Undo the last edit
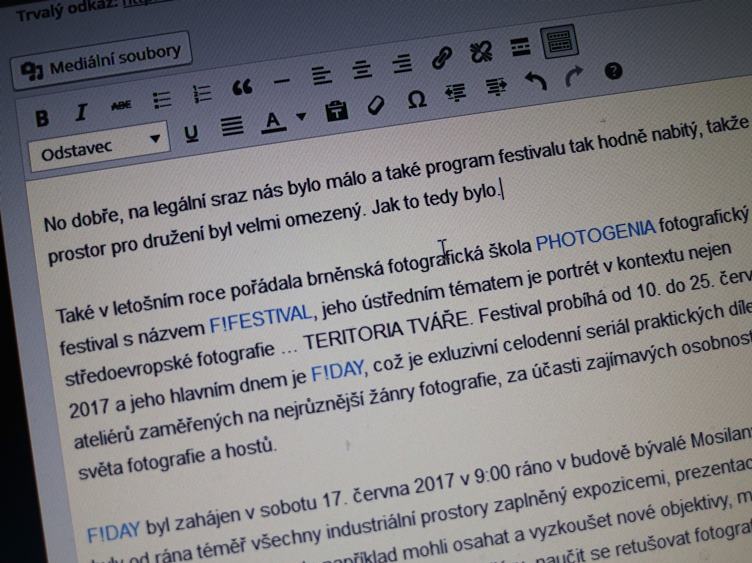 pos(536,82)
